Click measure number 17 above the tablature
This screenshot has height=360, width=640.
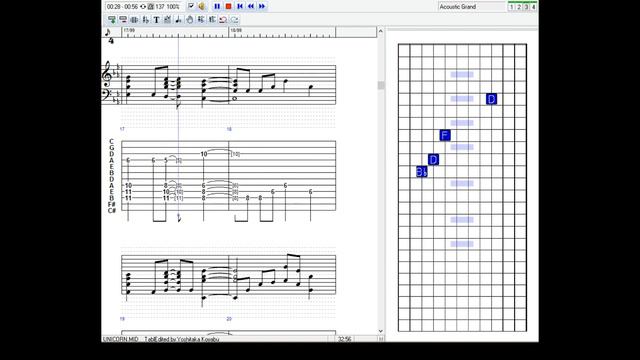pos(122,129)
